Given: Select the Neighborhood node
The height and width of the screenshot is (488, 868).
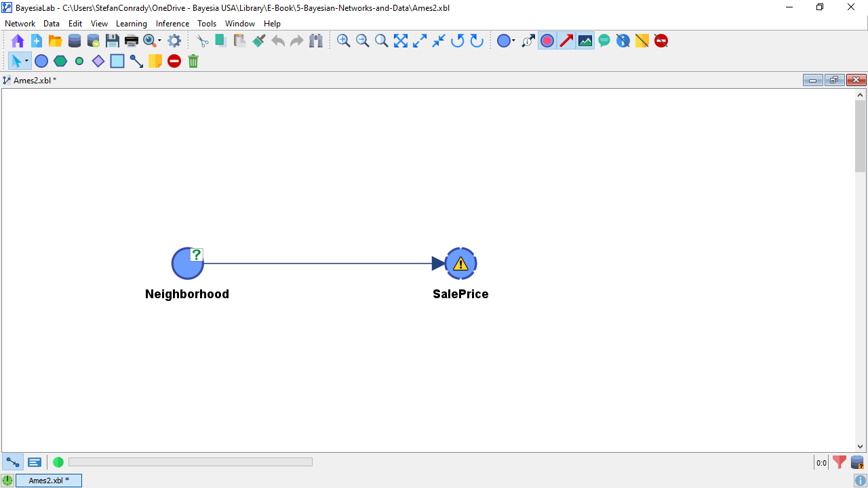Looking at the screenshot, I should (187, 264).
